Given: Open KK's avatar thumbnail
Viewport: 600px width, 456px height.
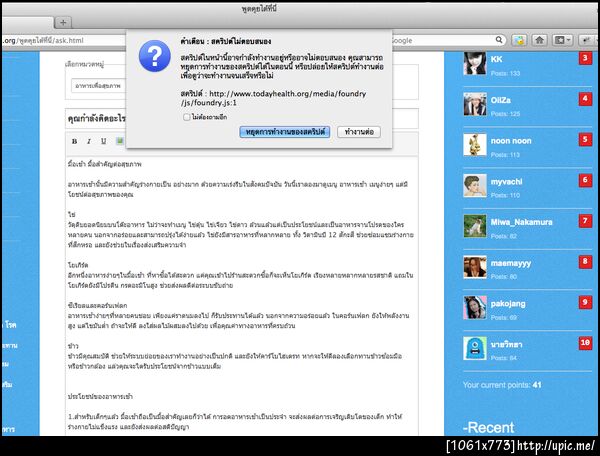Looking at the screenshot, I should (475, 64).
